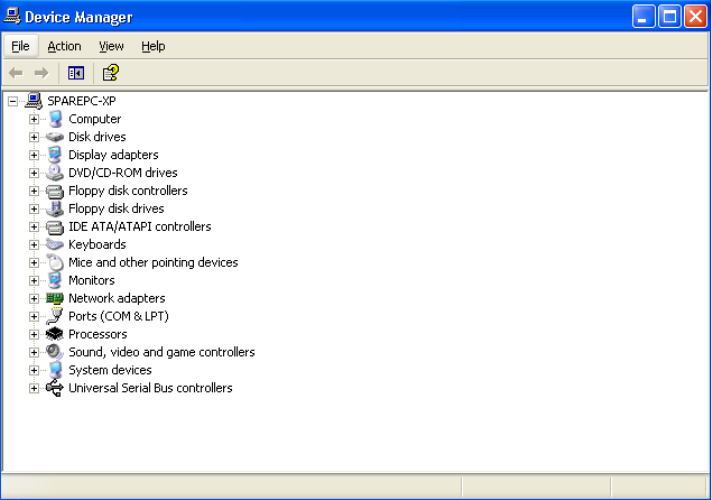
Task: Expand the System devices node
Action: click(x=34, y=370)
